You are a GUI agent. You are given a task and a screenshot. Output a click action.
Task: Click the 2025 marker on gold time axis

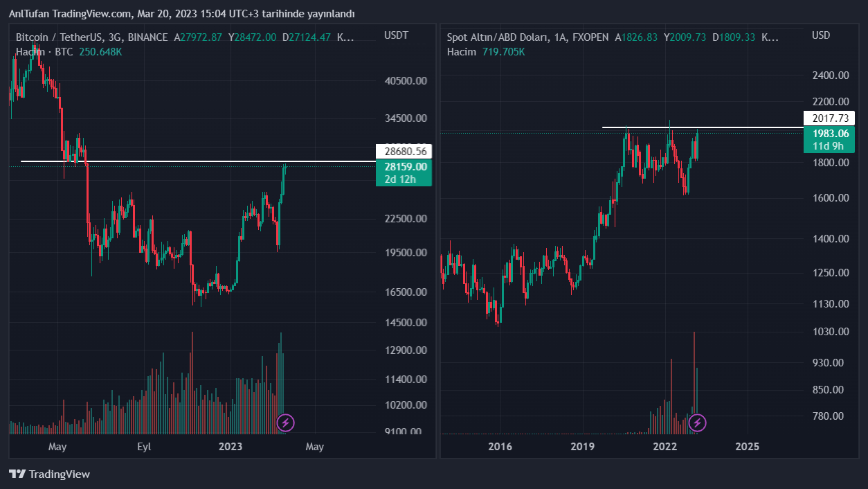[x=747, y=447]
